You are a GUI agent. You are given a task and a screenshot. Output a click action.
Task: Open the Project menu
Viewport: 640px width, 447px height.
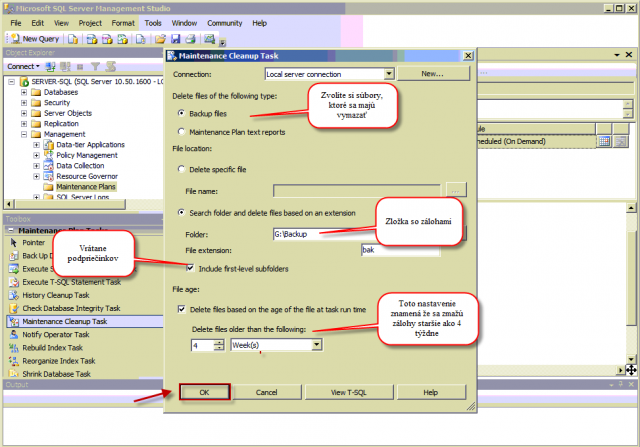coord(90,23)
